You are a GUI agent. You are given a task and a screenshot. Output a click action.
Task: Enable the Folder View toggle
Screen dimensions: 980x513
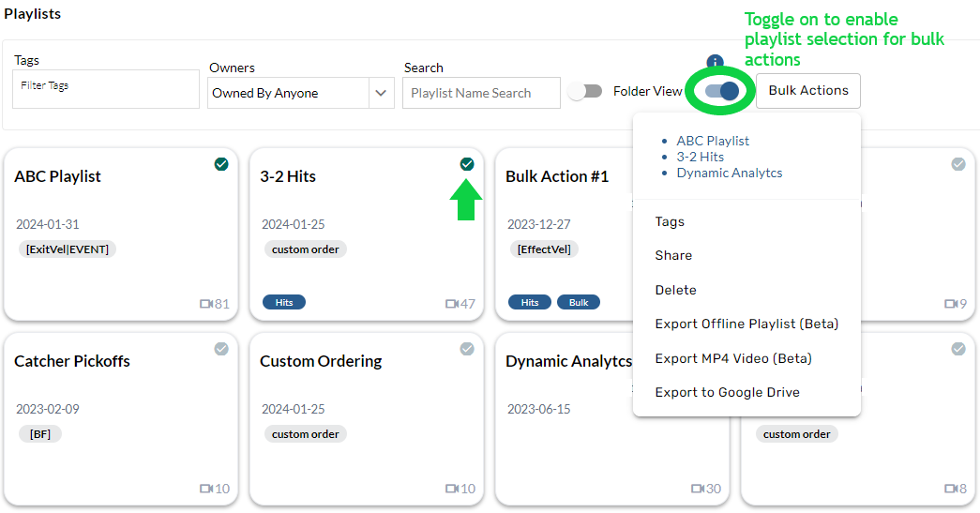585,91
